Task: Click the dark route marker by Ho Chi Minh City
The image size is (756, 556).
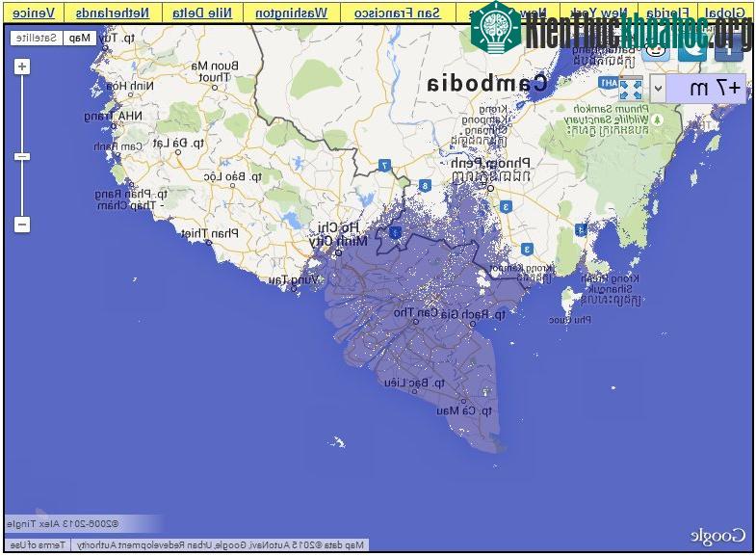Action: point(395,233)
